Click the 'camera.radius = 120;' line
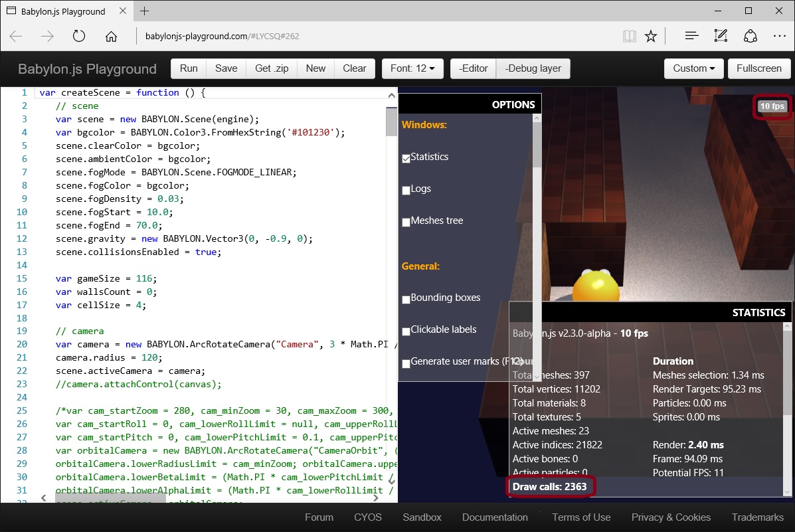 coord(109,357)
